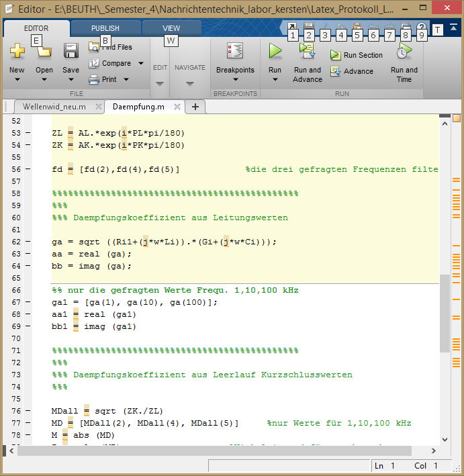Toggle breakpoint dash on line 62
464x476 pixels.
(x=28, y=242)
